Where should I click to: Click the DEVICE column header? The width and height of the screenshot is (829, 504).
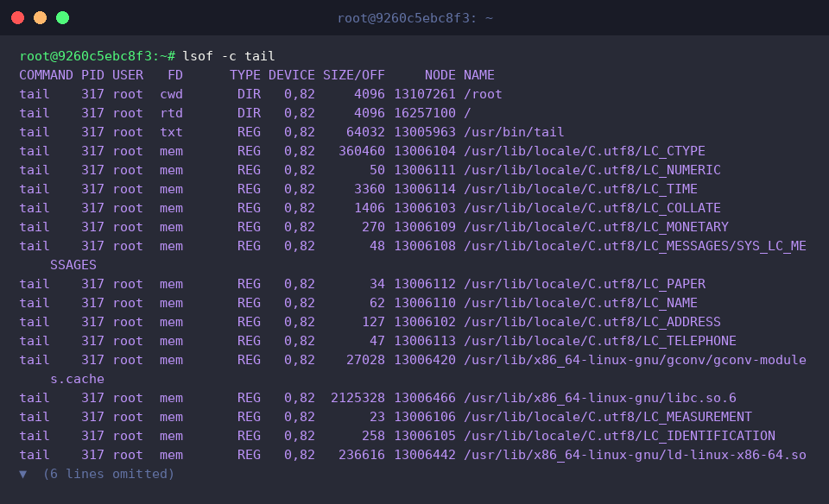click(x=291, y=75)
